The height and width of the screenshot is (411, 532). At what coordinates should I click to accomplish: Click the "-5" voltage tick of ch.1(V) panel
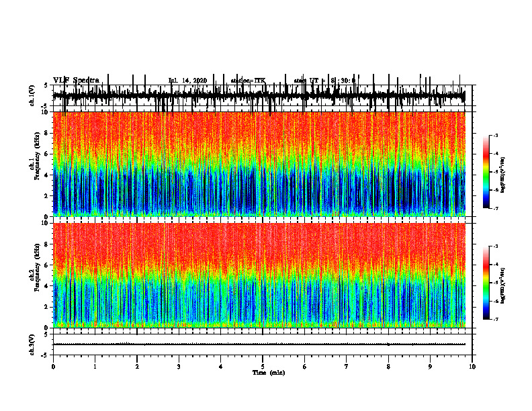pos(45,106)
